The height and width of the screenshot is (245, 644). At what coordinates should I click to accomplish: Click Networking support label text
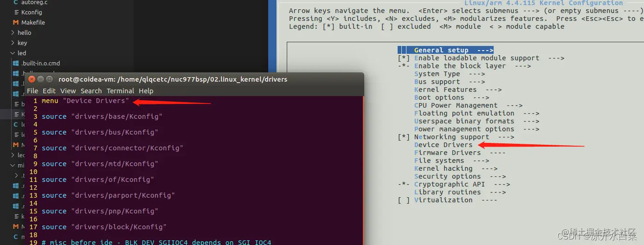coord(451,137)
